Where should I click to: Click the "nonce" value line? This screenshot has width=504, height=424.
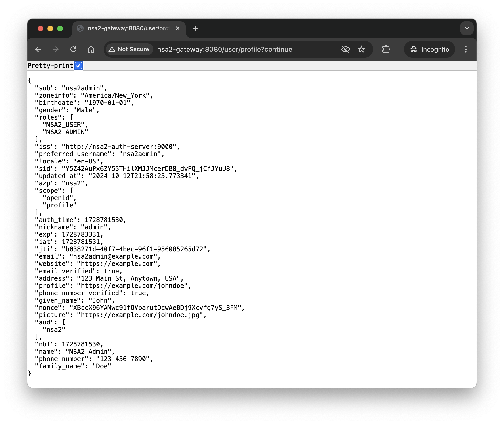[x=140, y=308]
